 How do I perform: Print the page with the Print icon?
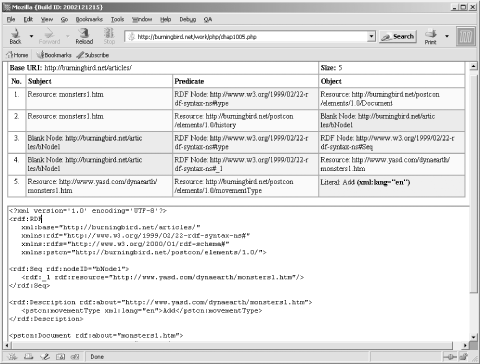click(430, 36)
